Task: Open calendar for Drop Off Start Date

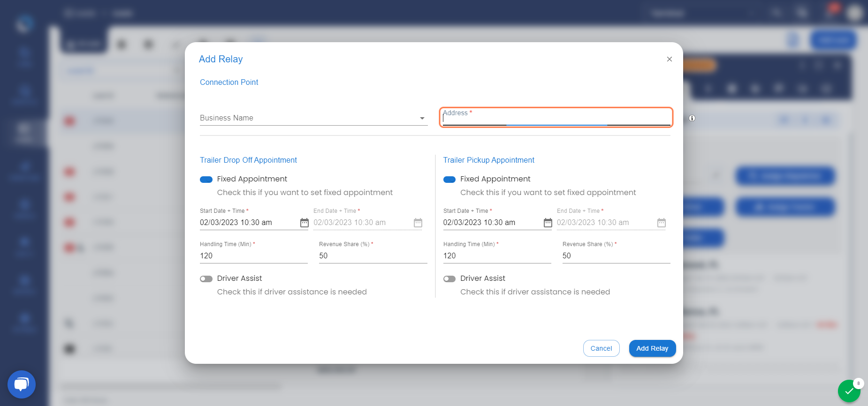Action: tap(305, 223)
